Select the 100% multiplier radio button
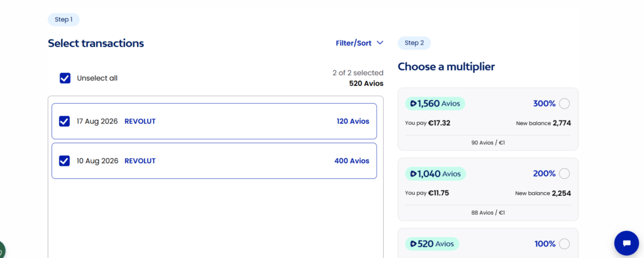Screen dimensions: 644x258 point(564,244)
